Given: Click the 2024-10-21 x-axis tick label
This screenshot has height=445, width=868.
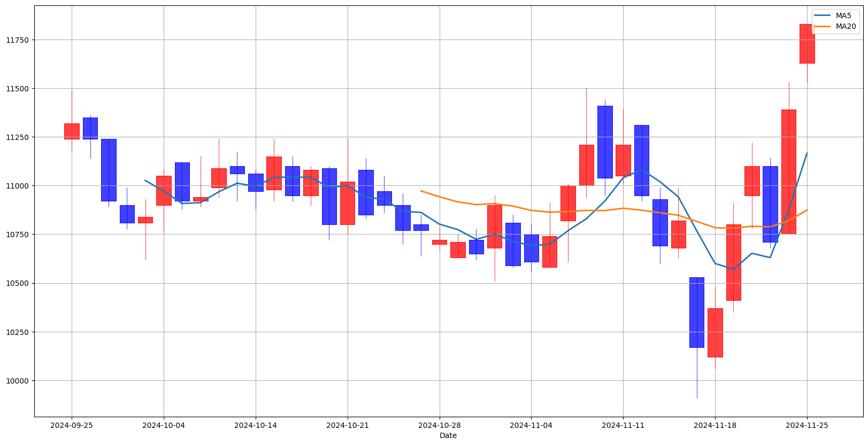Looking at the screenshot, I should (x=348, y=425).
